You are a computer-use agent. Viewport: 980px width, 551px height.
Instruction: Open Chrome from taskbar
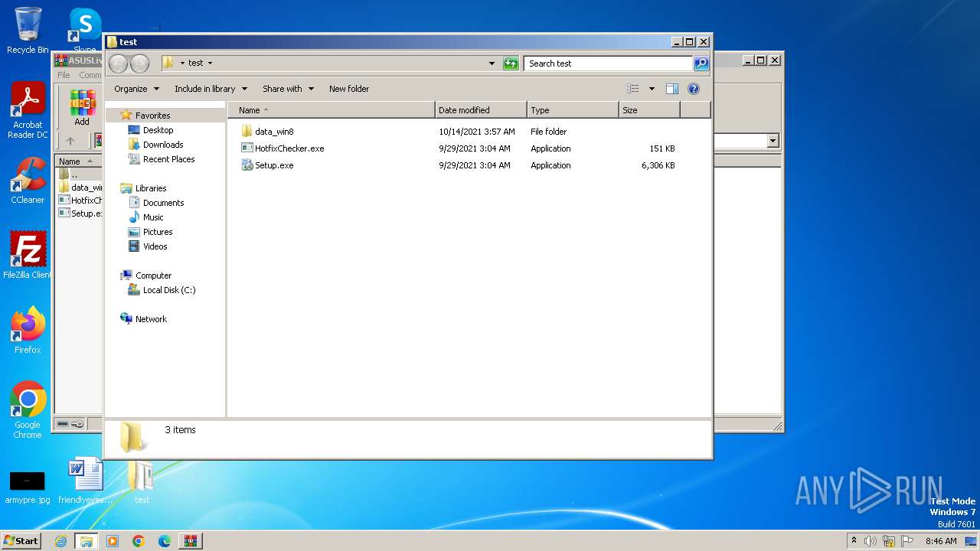[139, 541]
